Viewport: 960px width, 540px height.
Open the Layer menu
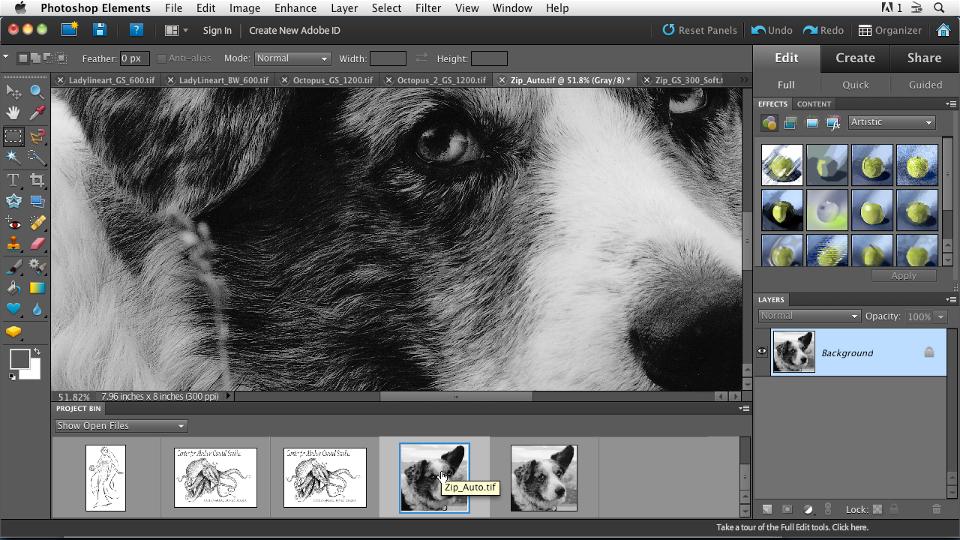(x=344, y=8)
